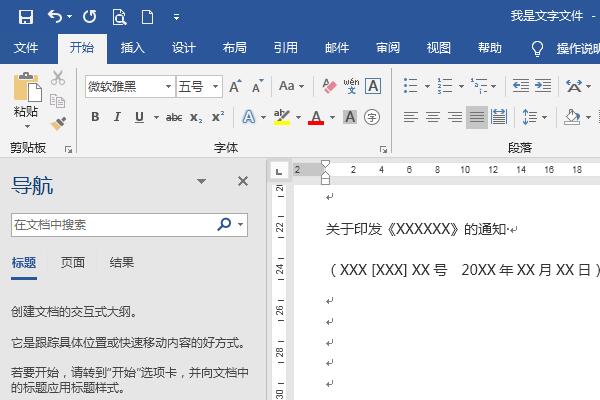Save the document with the floppy disk icon

(26, 17)
